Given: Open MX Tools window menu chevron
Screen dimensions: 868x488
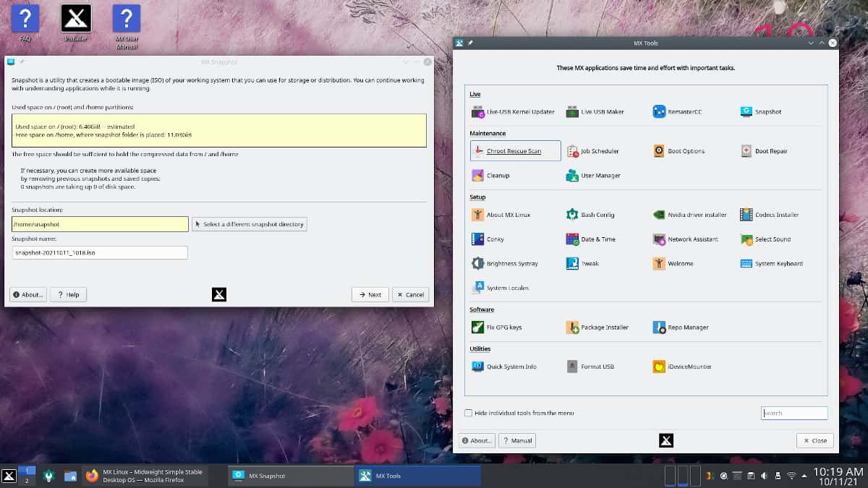Looking at the screenshot, I should [811, 43].
